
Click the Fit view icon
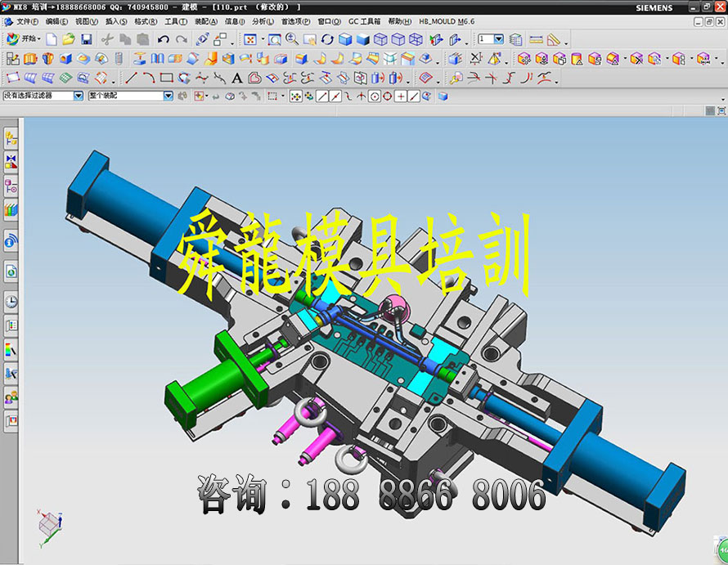tap(250, 39)
